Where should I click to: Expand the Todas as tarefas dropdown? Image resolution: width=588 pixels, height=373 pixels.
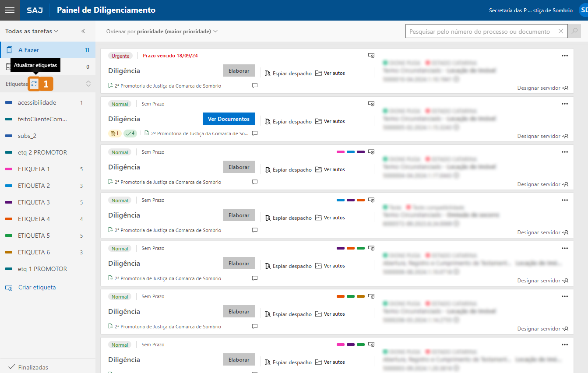click(x=32, y=31)
